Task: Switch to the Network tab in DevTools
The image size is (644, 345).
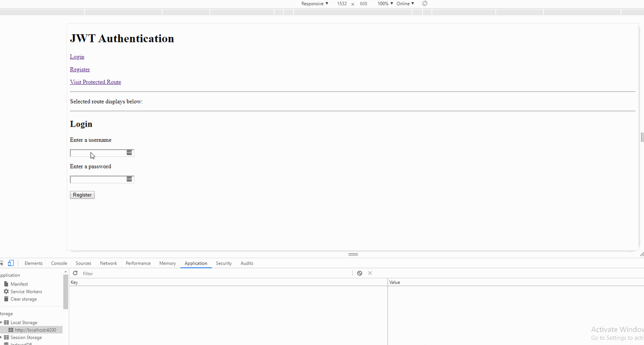Action: click(108, 263)
